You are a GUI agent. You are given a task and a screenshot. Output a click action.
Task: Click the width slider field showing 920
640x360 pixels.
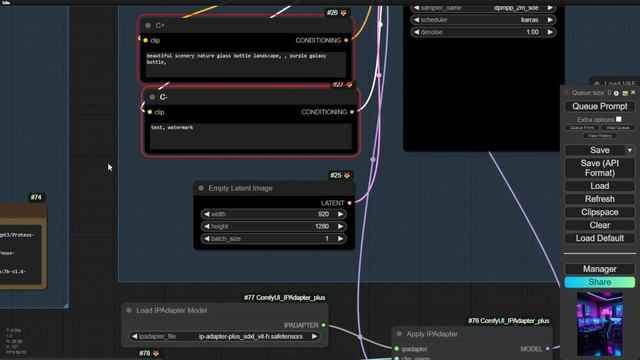[x=273, y=214]
